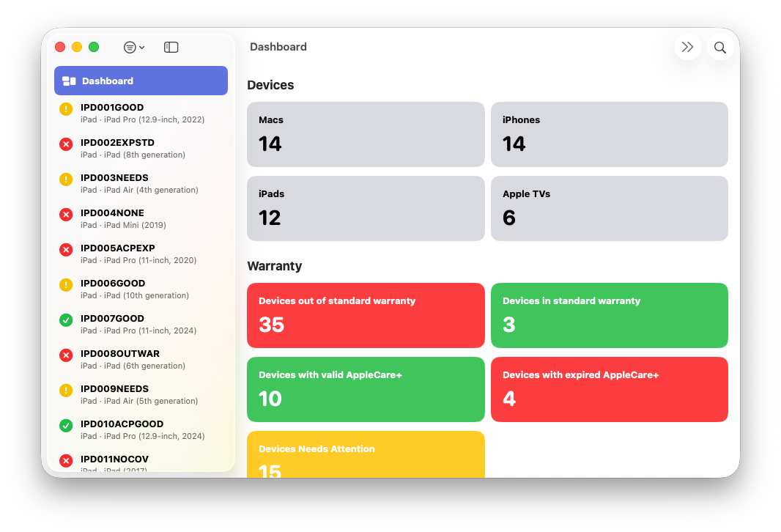Click the Dashboard grid icon in sidebar
This screenshot has width=781, height=532.
point(70,81)
